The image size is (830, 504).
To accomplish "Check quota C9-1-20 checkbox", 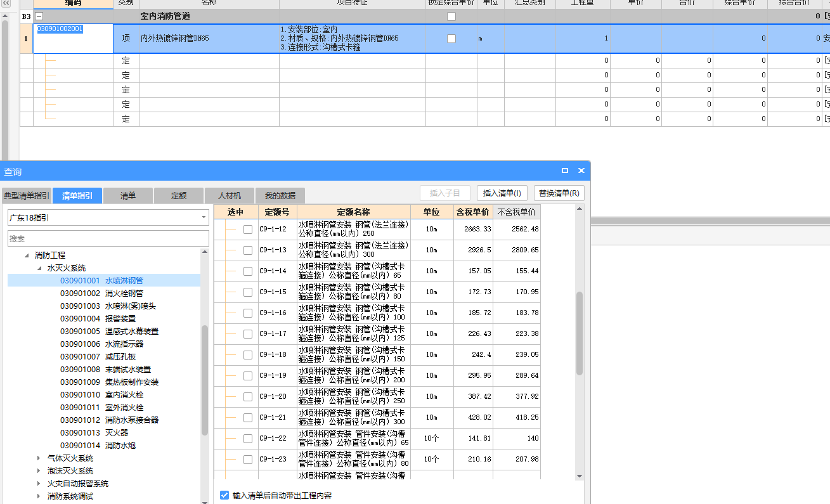I will 248,397.
